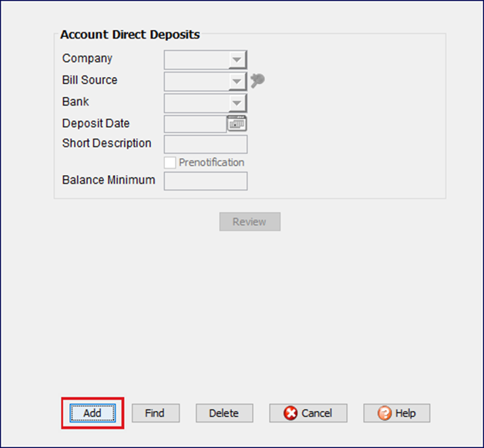Hit the Delete button
Screen dimensions: 484x448
224,413
